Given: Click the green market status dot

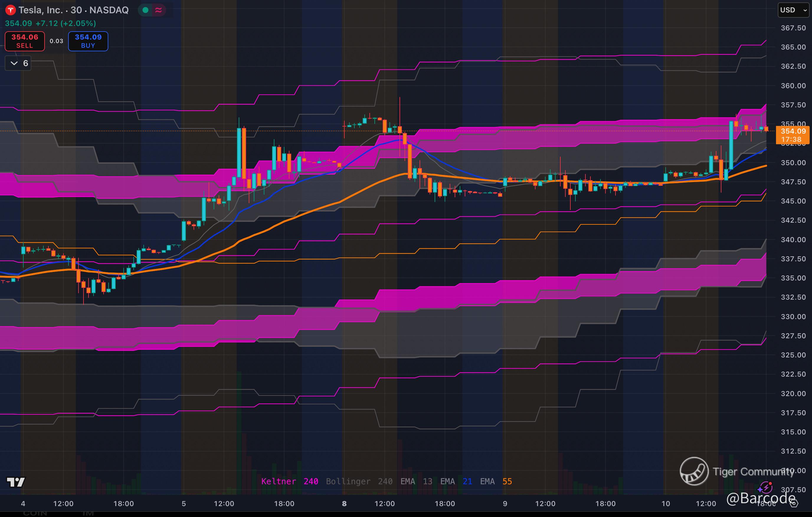Looking at the screenshot, I should 146,10.
